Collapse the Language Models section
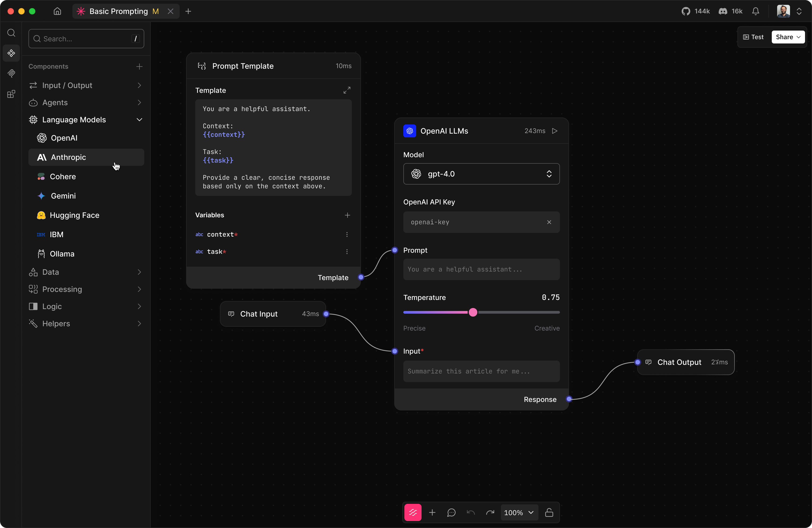 tap(139, 120)
